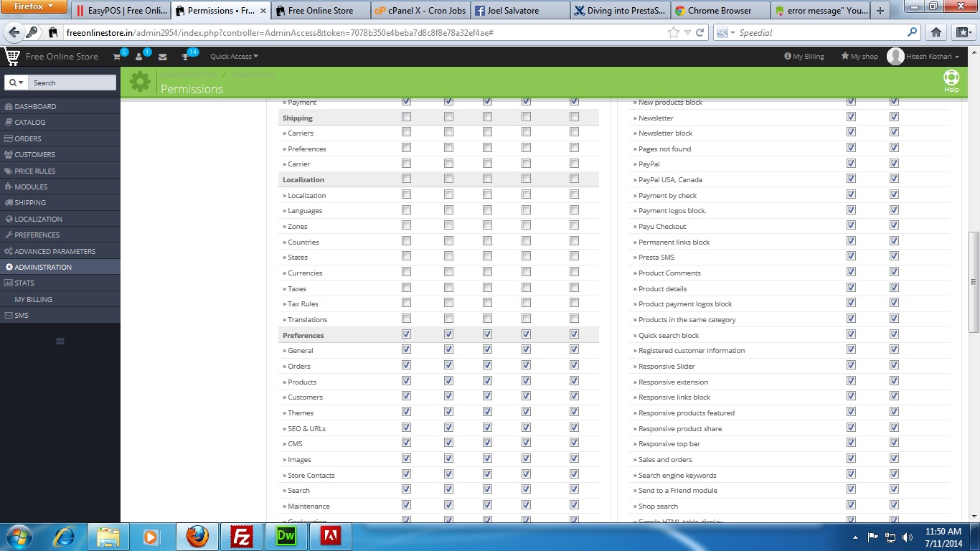This screenshot has height=551, width=980.
Task: Click the magnifier in the Speedial search box
Action: coord(913,32)
